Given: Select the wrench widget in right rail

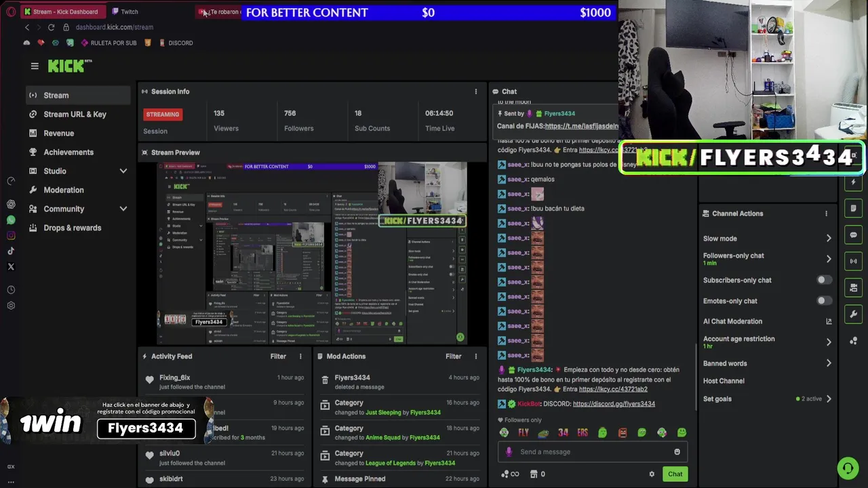Looking at the screenshot, I should tap(854, 314).
